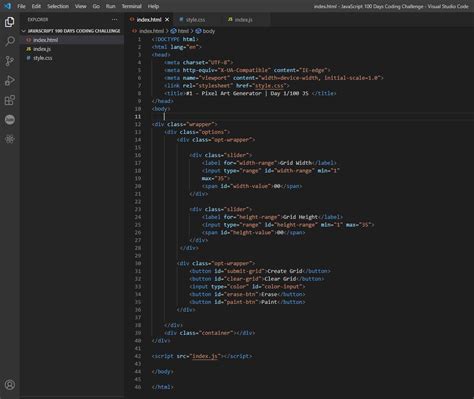Click the "color-input" id on line 33
Image resolution: width=474 pixels, height=399 pixels.
tap(283, 286)
